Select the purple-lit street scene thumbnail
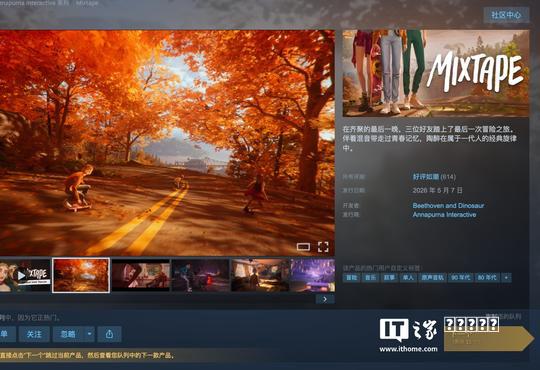Image resolution: width=540 pixels, height=370 pixels. pyautogui.click(x=200, y=275)
